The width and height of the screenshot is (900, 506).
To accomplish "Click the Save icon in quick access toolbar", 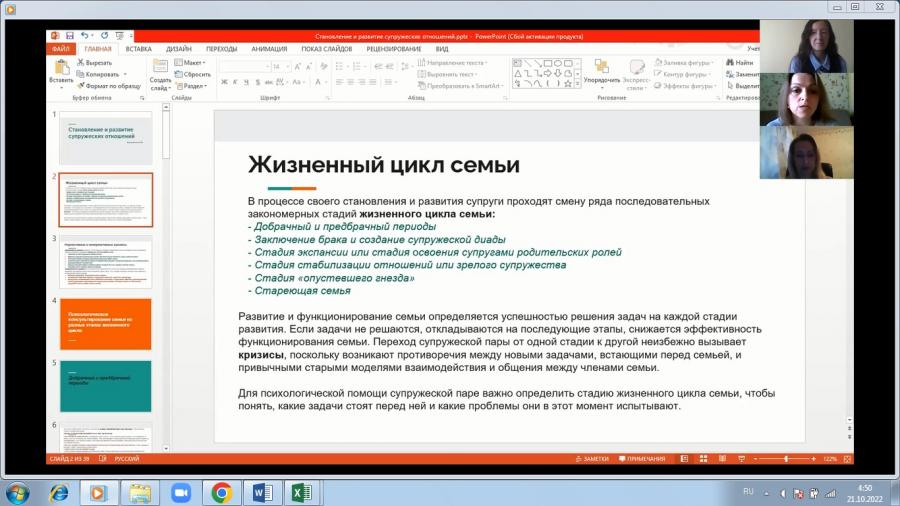I will point(69,36).
